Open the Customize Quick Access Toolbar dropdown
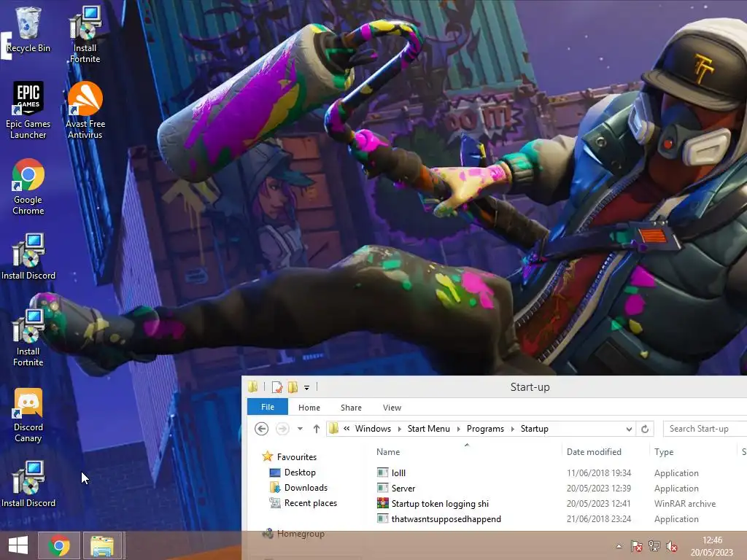747x560 pixels. 307,388
